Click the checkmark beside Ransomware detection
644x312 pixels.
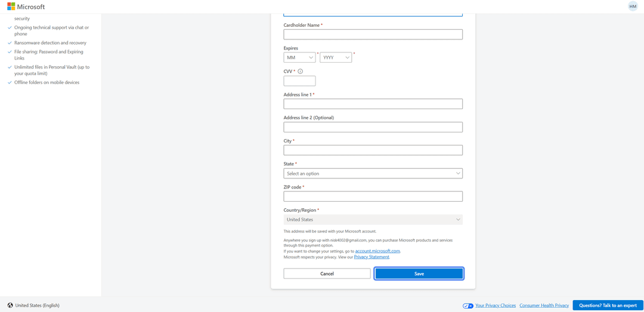10,43
